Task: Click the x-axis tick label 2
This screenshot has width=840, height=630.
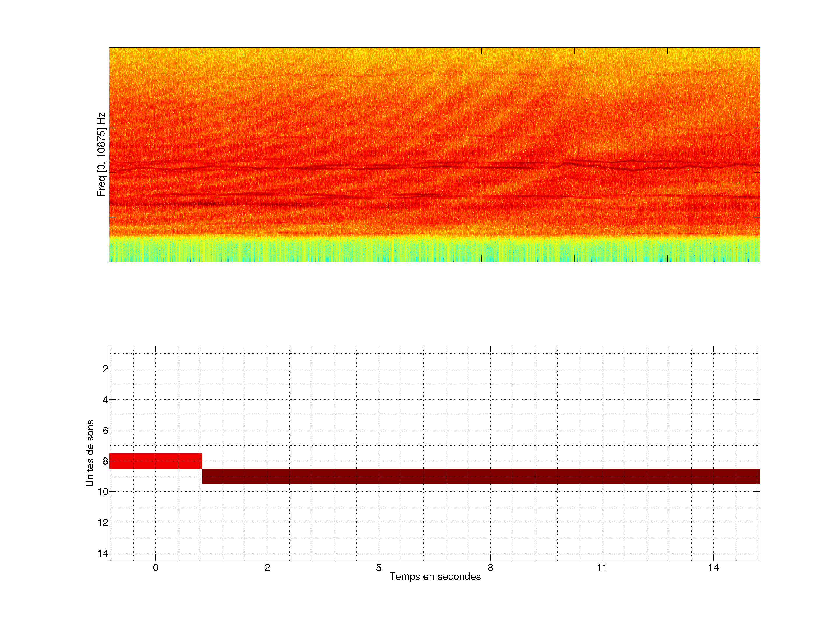Action: pyautogui.click(x=267, y=568)
